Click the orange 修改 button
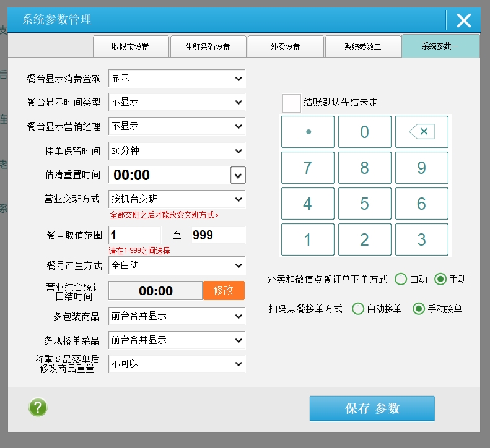The image size is (490, 448). point(224,291)
